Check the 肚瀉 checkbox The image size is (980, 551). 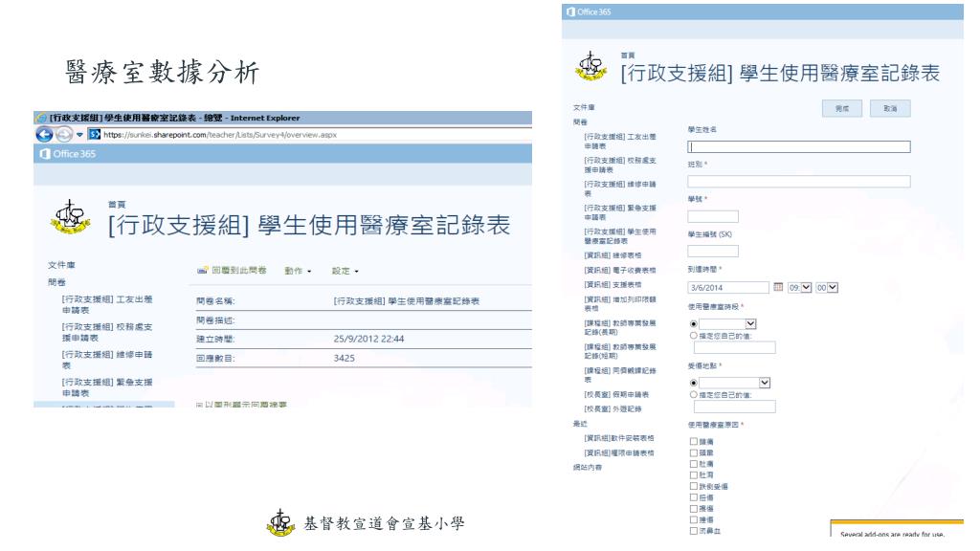coord(693,474)
